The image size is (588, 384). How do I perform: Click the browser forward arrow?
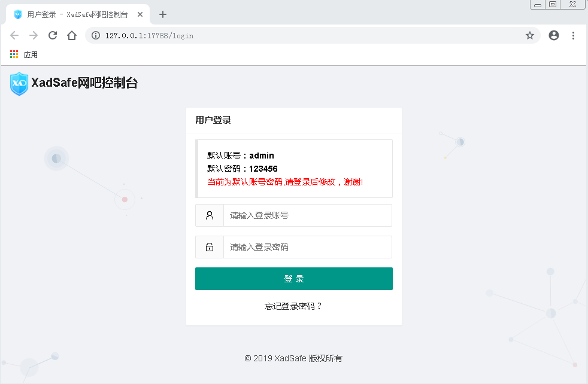pyautogui.click(x=34, y=36)
